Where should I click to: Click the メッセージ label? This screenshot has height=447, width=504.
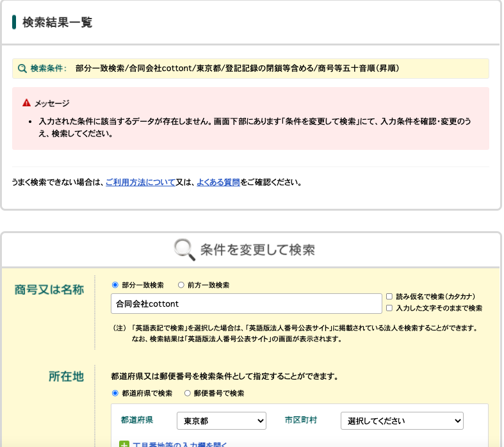(52, 103)
